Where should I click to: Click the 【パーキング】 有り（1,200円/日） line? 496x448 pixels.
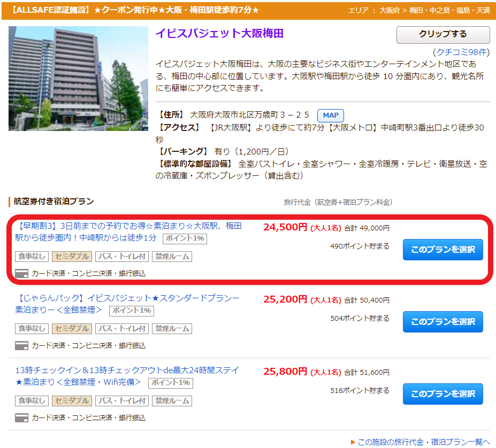[223, 152]
